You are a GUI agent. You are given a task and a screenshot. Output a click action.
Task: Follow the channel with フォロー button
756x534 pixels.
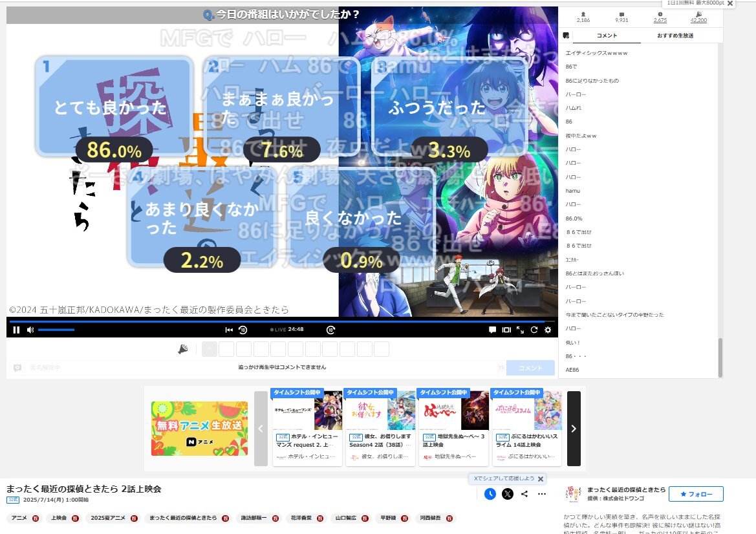pyautogui.click(x=696, y=494)
